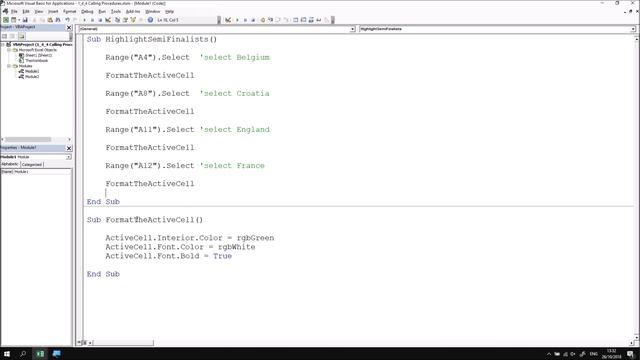Open the HighlightSemiFinalists procedure dropdown
The width and height of the screenshot is (640, 360).
(x=633, y=29)
